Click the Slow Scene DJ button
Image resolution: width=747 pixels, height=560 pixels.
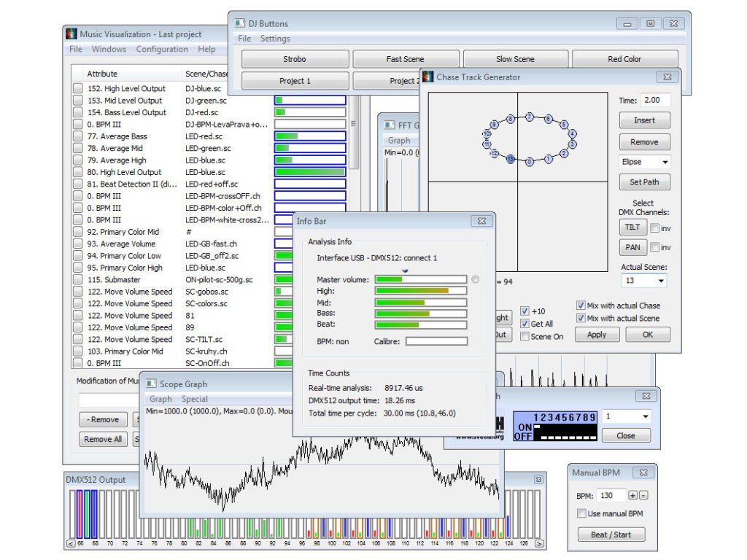coord(515,59)
